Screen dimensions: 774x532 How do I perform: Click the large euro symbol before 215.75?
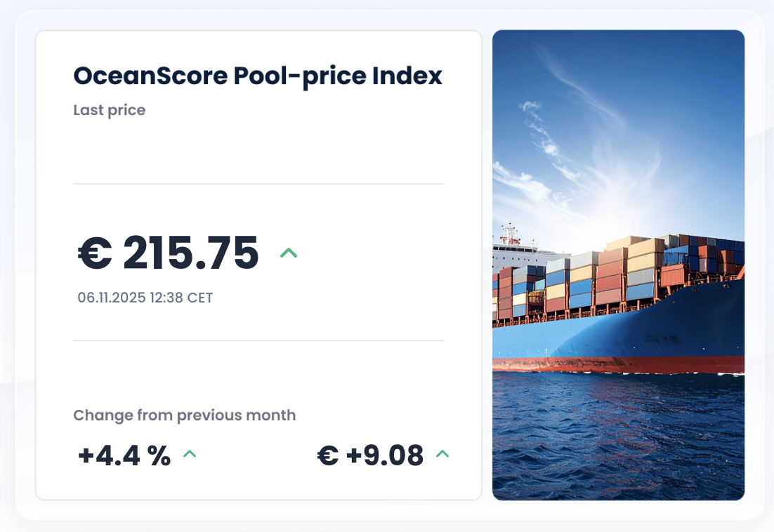pyautogui.click(x=95, y=253)
